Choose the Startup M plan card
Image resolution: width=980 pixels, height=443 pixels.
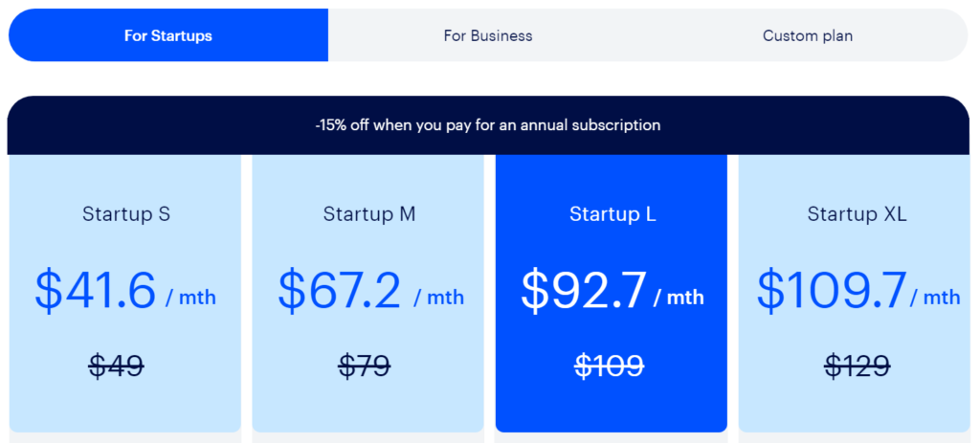(368, 293)
